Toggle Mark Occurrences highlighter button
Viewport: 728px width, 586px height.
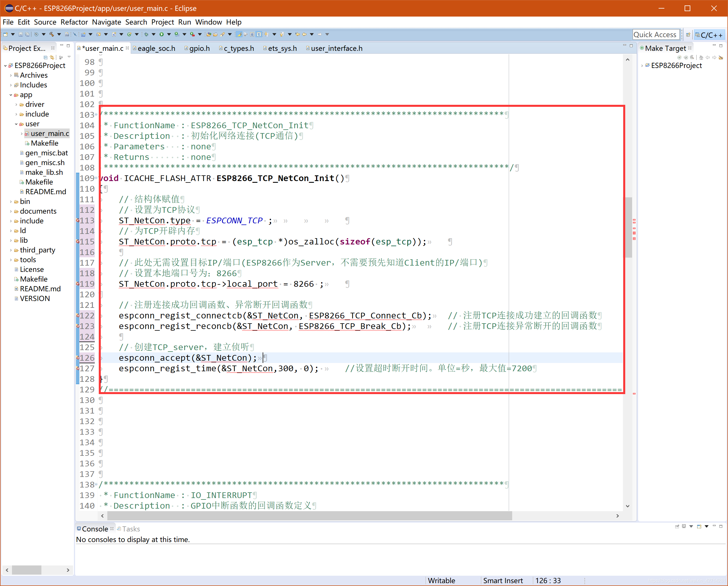pos(239,35)
